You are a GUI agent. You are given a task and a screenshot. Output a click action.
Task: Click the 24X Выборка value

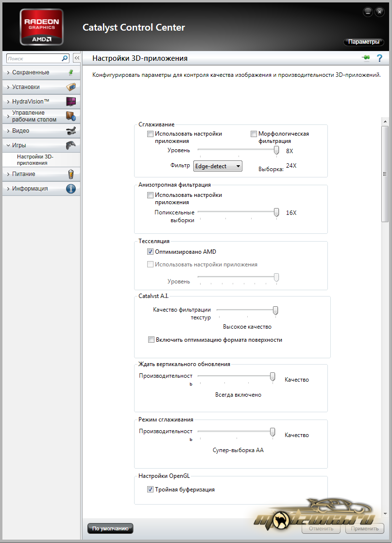[291, 166]
